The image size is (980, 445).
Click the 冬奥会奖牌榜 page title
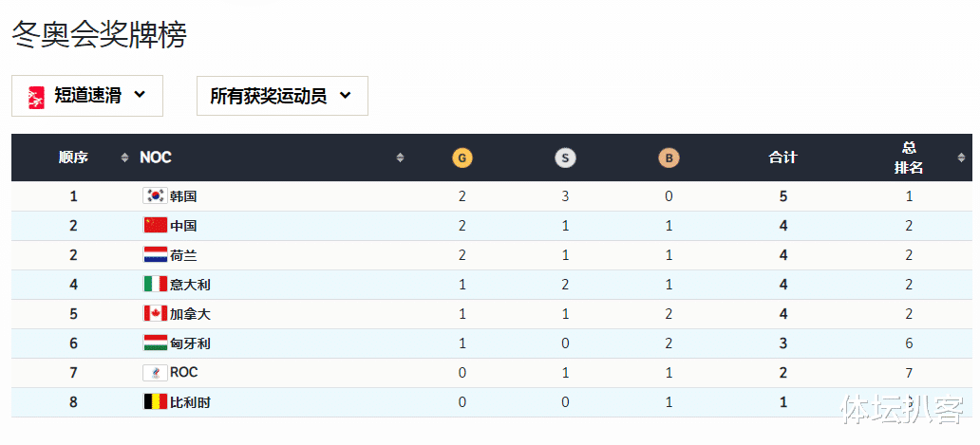pos(100,35)
